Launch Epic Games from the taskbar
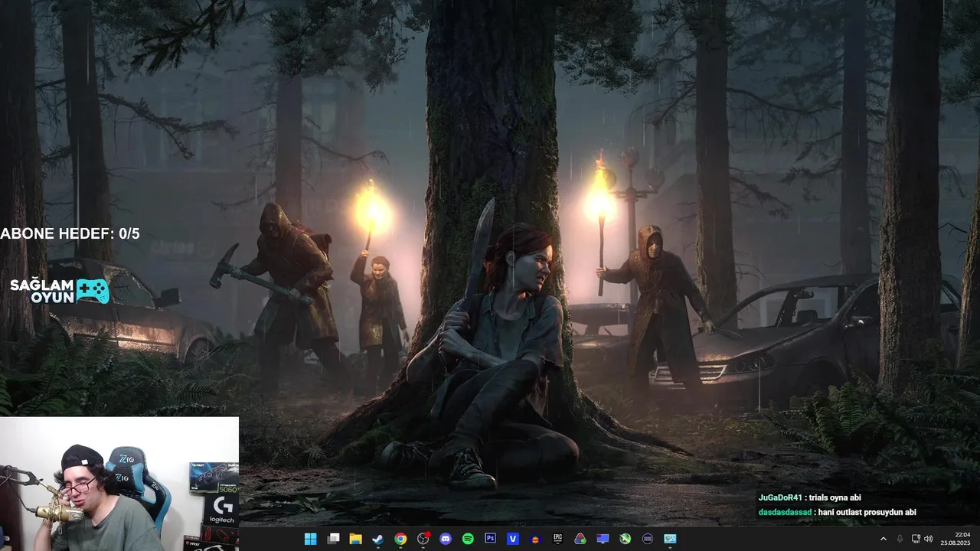Image resolution: width=980 pixels, height=551 pixels. [558, 539]
